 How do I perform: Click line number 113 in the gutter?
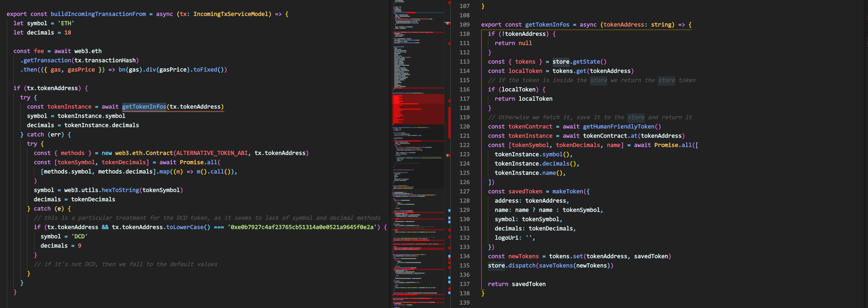464,62
